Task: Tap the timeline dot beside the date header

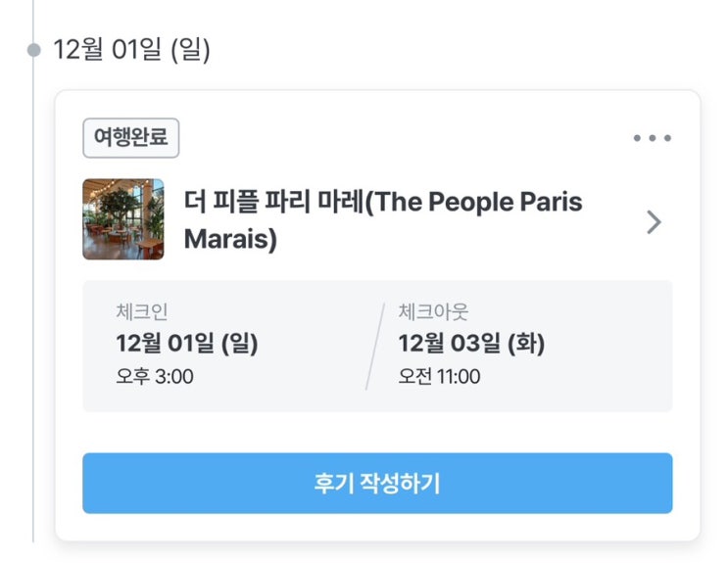Action: [x=34, y=49]
